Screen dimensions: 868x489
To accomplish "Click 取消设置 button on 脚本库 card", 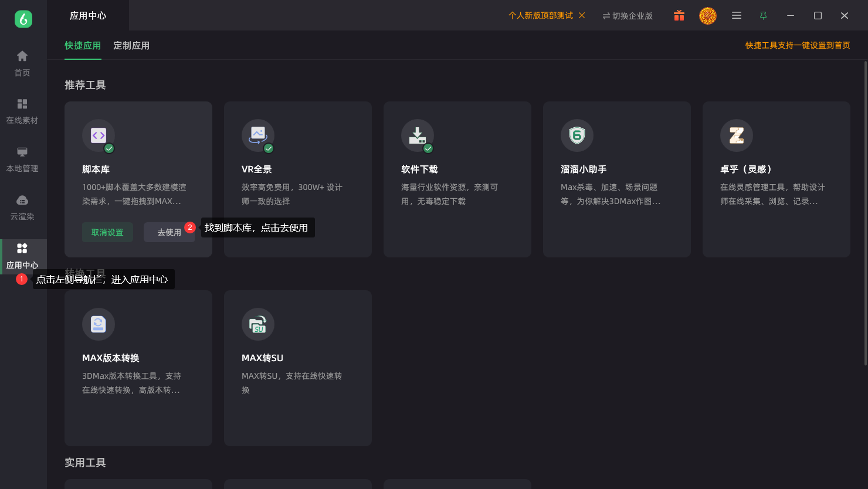I will click(x=107, y=232).
